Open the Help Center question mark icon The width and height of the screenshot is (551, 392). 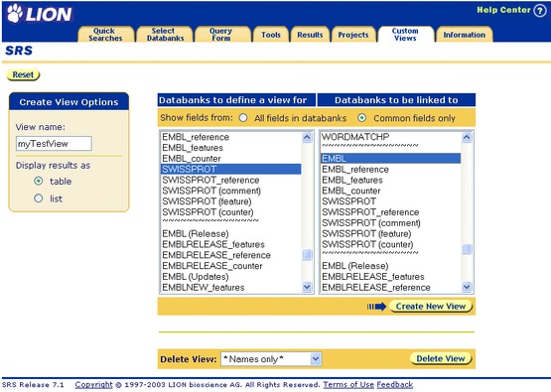540,10
